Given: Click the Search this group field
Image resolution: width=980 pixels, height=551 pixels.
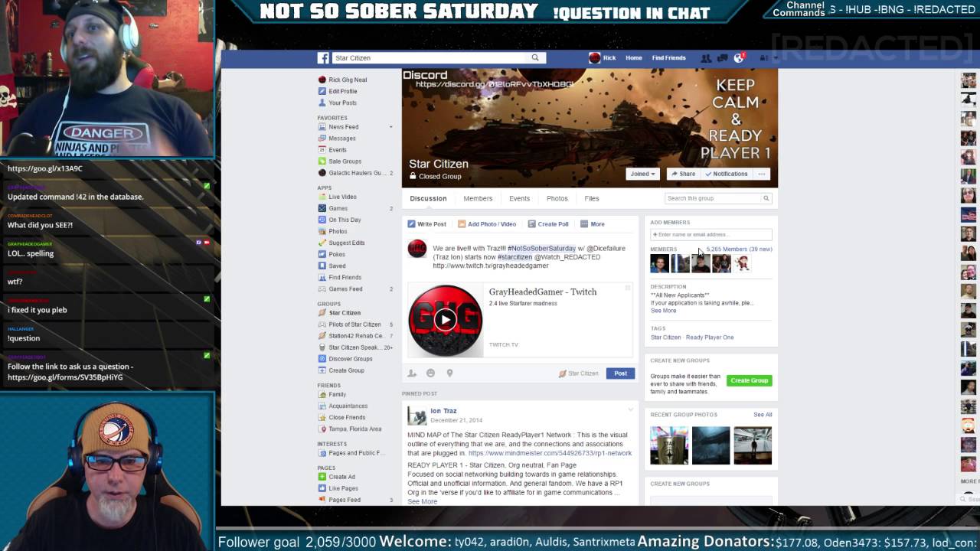Looking at the screenshot, I should pos(713,198).
